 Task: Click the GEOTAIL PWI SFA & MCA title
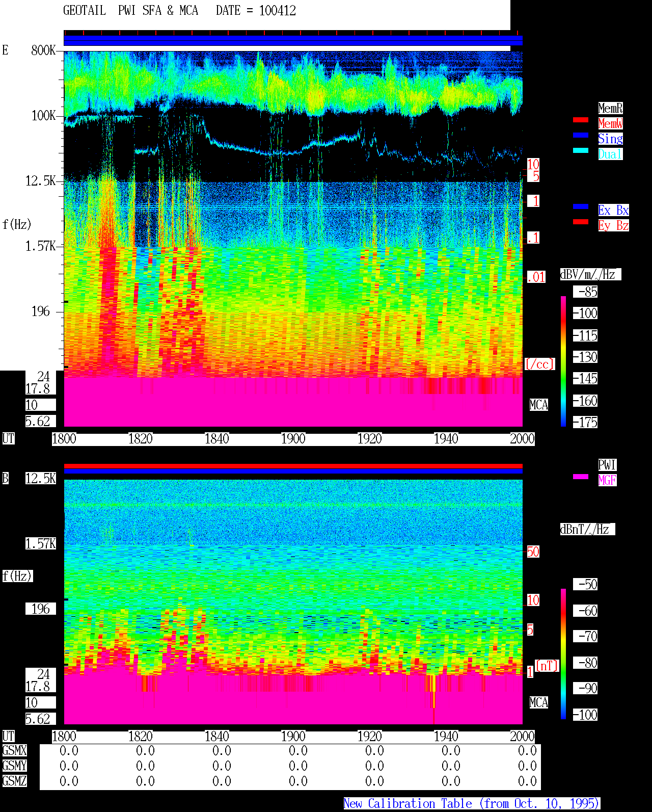coord(130,11)
